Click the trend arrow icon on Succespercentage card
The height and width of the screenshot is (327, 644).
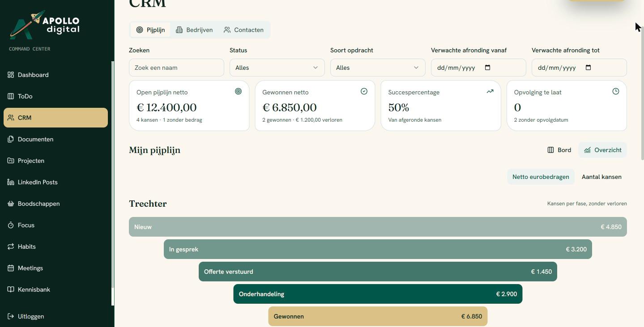coord(490,91)
